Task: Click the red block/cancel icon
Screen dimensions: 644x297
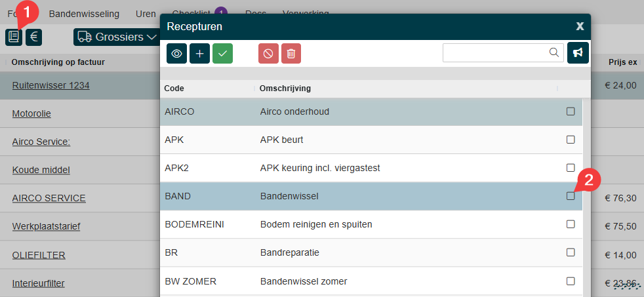Action: pos(268,54)
